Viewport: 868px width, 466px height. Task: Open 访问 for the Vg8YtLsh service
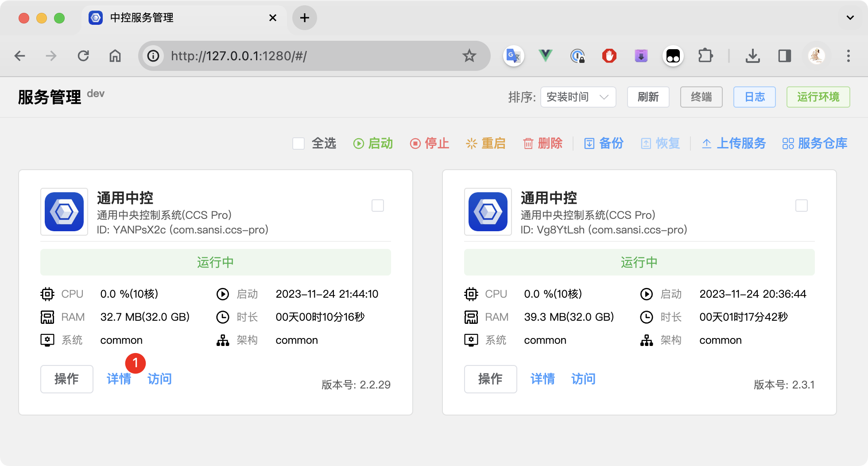(583, 379)
